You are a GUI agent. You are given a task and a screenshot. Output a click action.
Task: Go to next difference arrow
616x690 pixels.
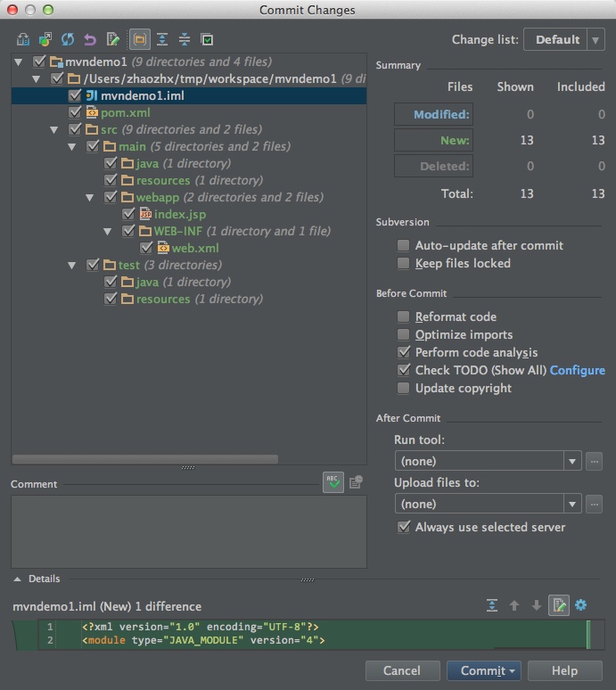(x=536, y=605)
